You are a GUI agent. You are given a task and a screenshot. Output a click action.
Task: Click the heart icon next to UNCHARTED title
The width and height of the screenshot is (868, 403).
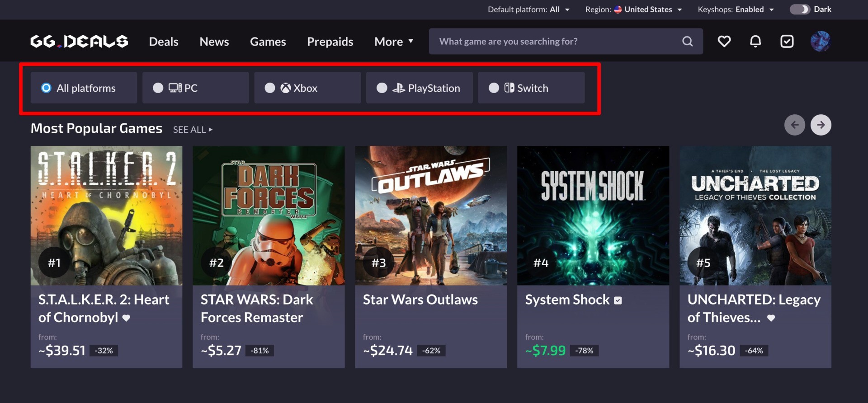point(771,318)
